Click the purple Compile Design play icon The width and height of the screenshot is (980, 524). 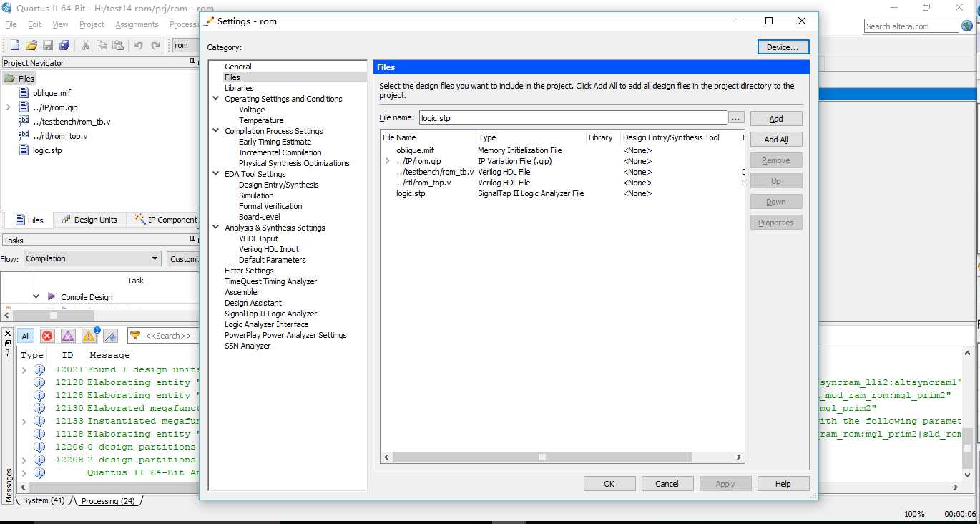point(52,296)
